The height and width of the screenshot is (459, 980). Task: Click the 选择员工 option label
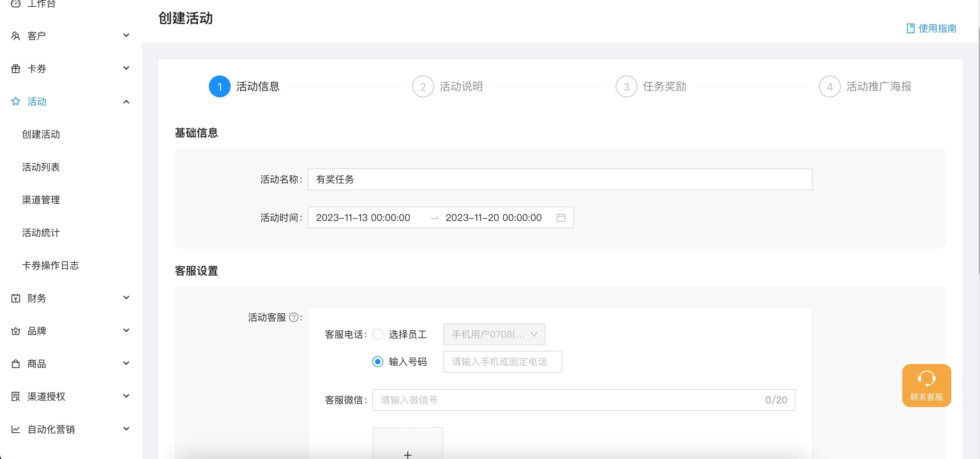407,334
